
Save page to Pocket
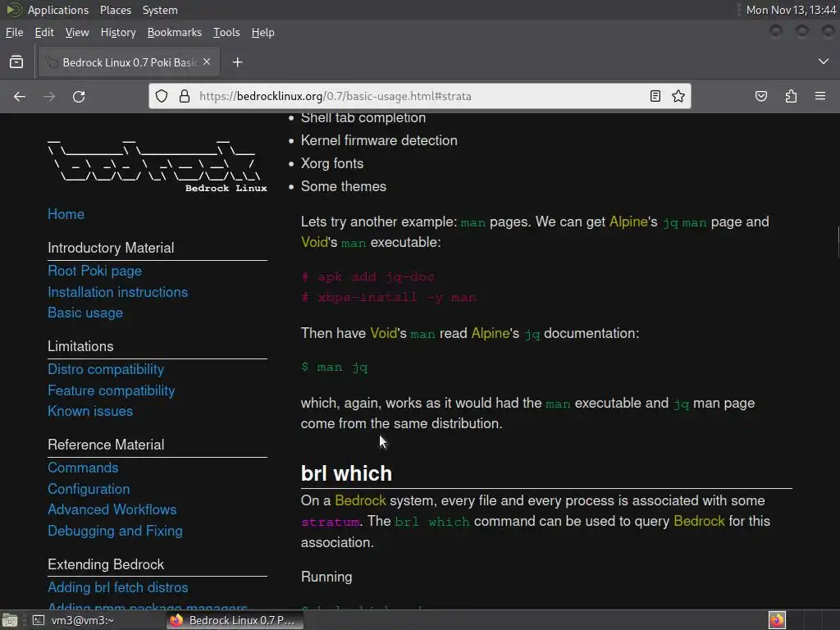[x=761, y=97]
